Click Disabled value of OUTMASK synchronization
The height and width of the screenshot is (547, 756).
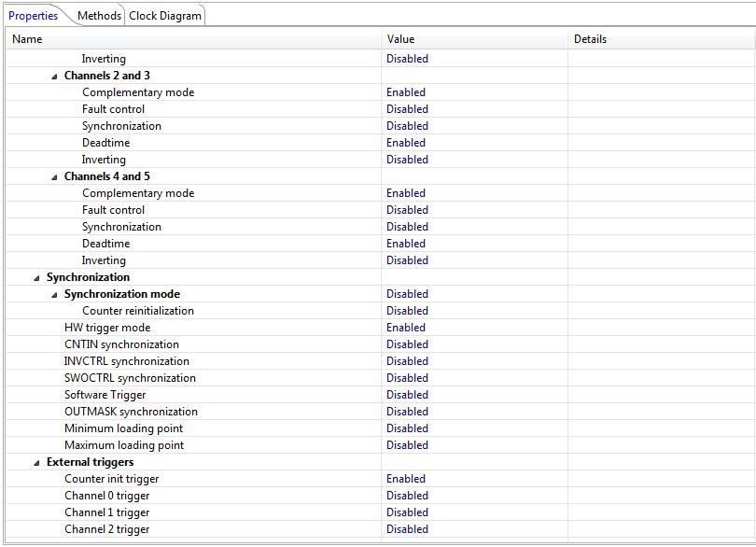point(408,412)
